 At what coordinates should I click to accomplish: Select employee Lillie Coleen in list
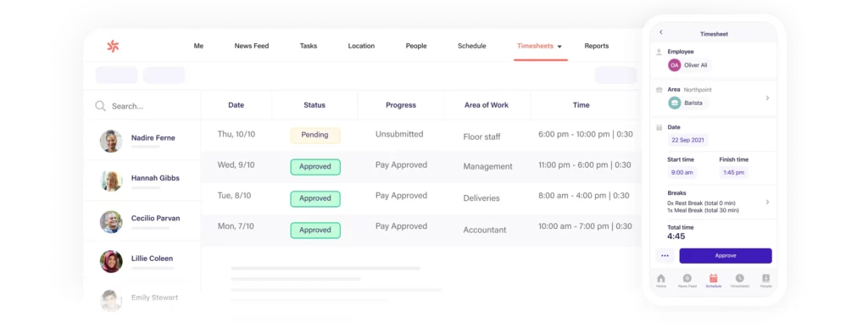point(142,261)
